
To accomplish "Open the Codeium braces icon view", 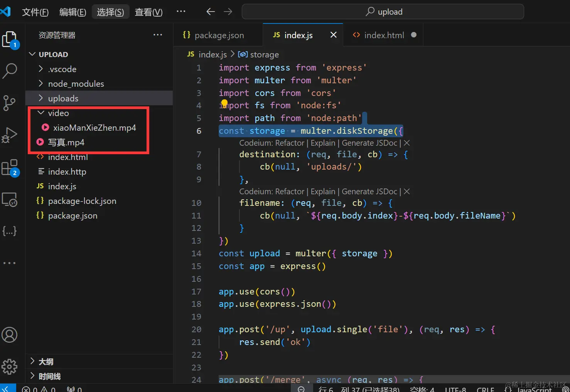I will pos(10,231).
